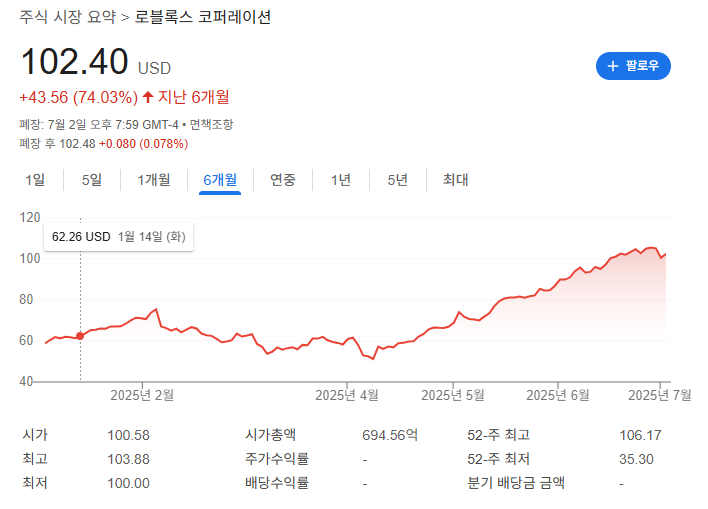Click the 52-주 최저 value 35.30

636,459
